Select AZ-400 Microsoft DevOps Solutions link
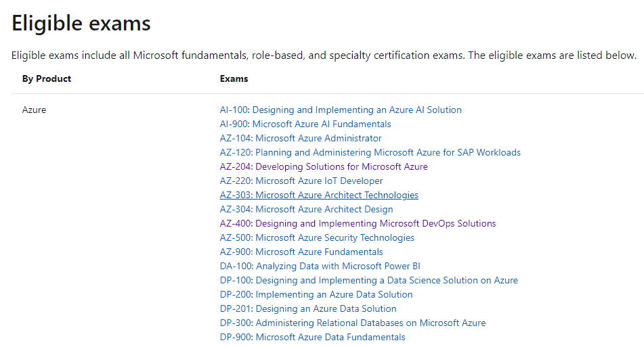 pyautogui.click(x=358, y=223)
